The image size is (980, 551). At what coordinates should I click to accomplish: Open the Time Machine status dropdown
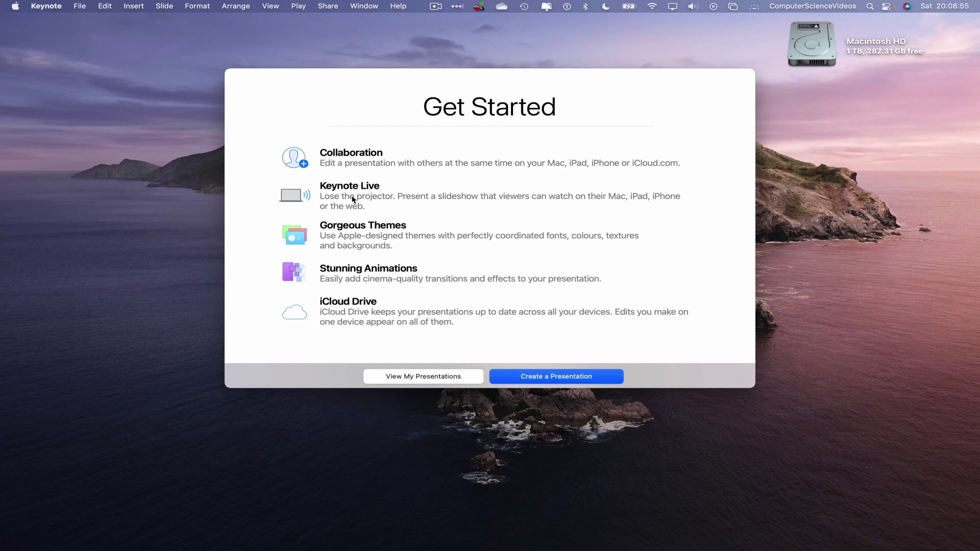524,6
